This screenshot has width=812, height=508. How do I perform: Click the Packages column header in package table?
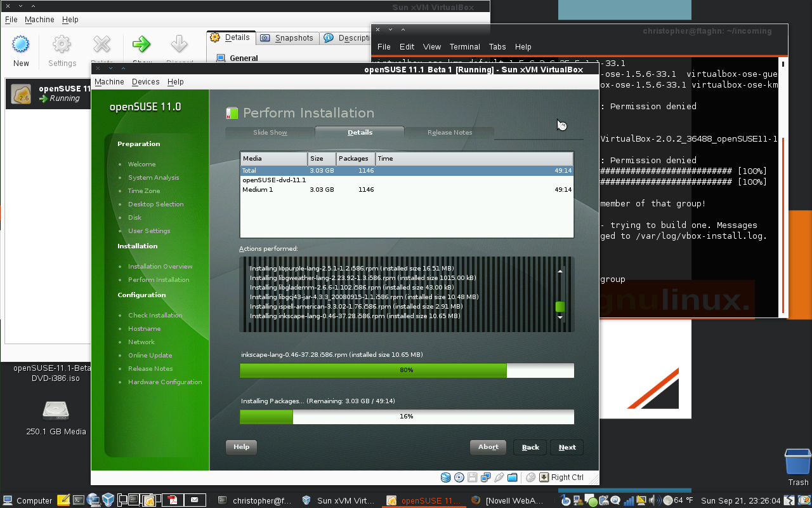356,159
